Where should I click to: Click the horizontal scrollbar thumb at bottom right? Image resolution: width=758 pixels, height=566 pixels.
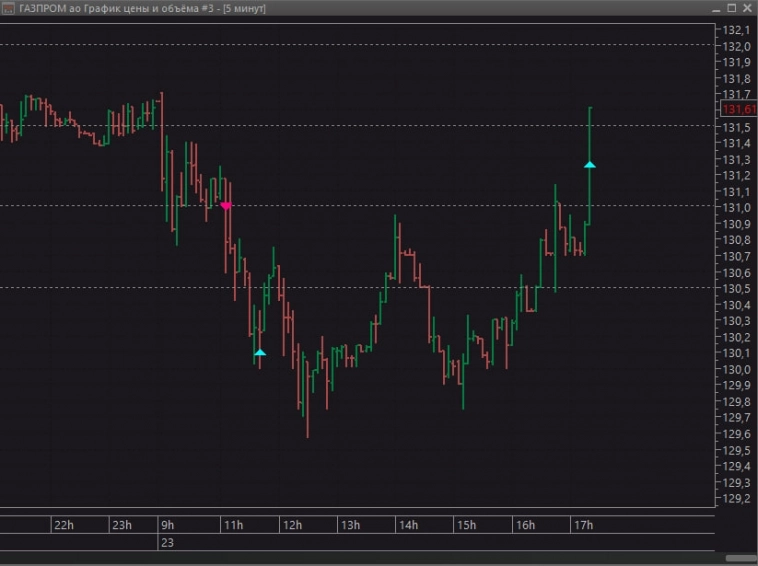click(x=740, y=558)
